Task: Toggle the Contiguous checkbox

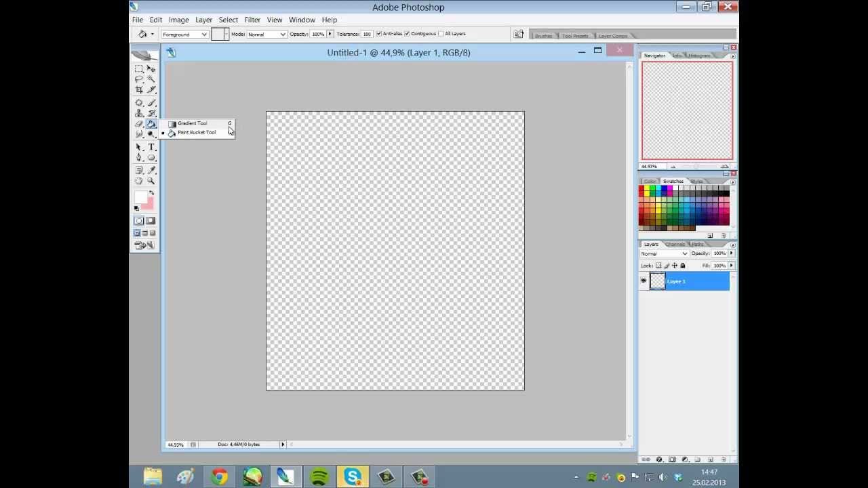Action: [x=407, y=34]
